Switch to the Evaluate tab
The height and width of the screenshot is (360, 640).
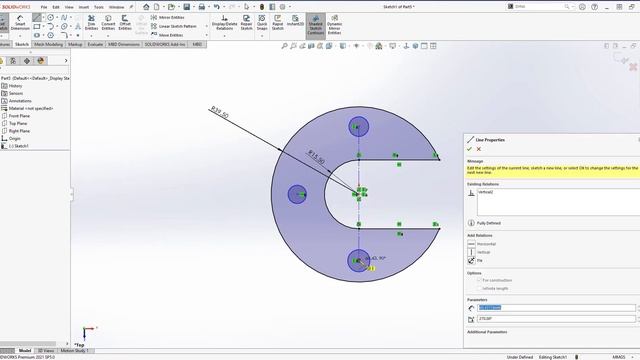coord(95,44)
